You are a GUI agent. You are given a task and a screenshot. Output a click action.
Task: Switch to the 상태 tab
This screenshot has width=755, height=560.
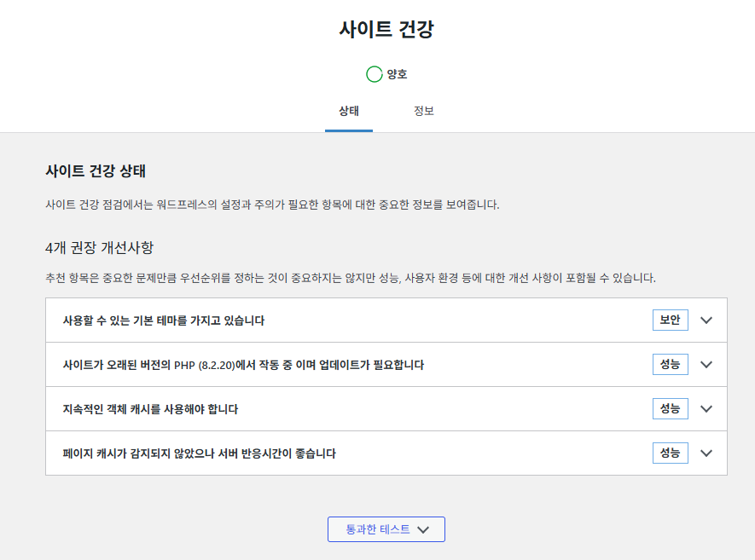point(349,112)
